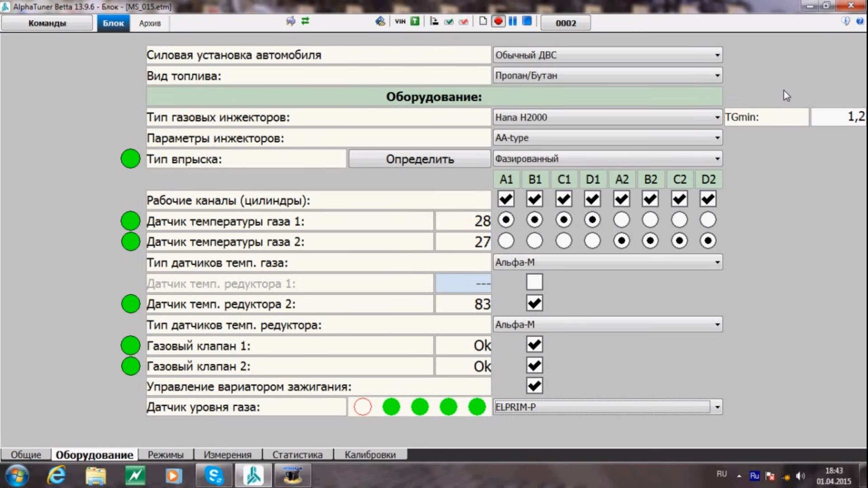868x488 pixels.
Task: Click the TGmin value field
Action: 838,117
